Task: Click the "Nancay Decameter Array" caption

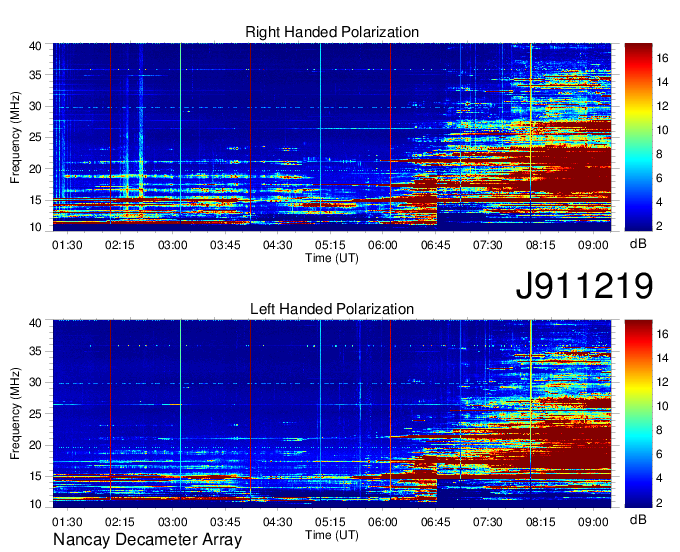Action: point(147,540)
